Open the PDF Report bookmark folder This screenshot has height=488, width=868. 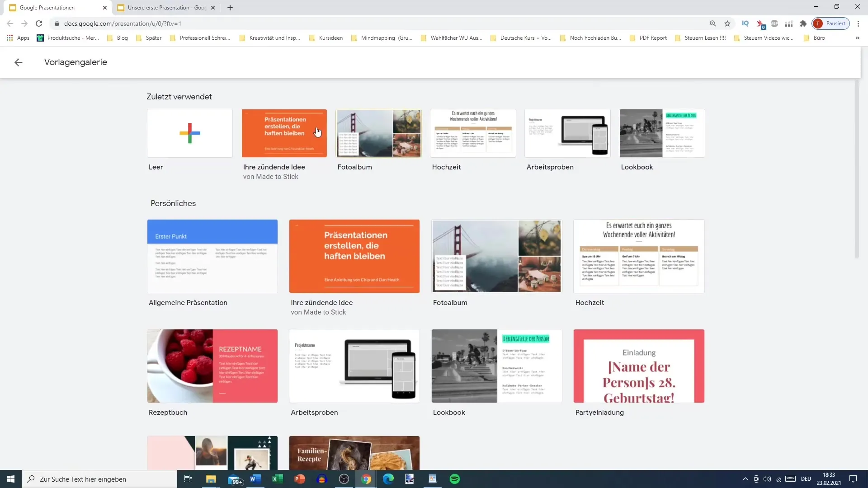[x=648, y=38]
